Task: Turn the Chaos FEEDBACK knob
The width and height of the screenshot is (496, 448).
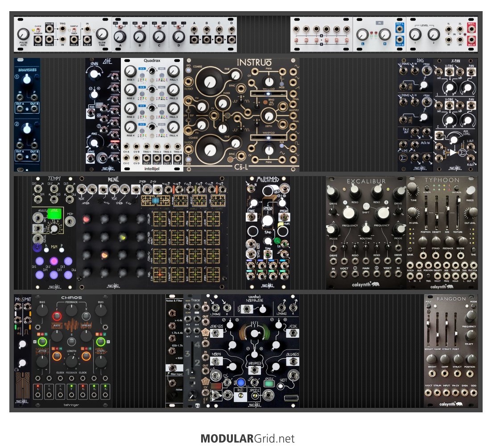Action: tap(71, 310)
